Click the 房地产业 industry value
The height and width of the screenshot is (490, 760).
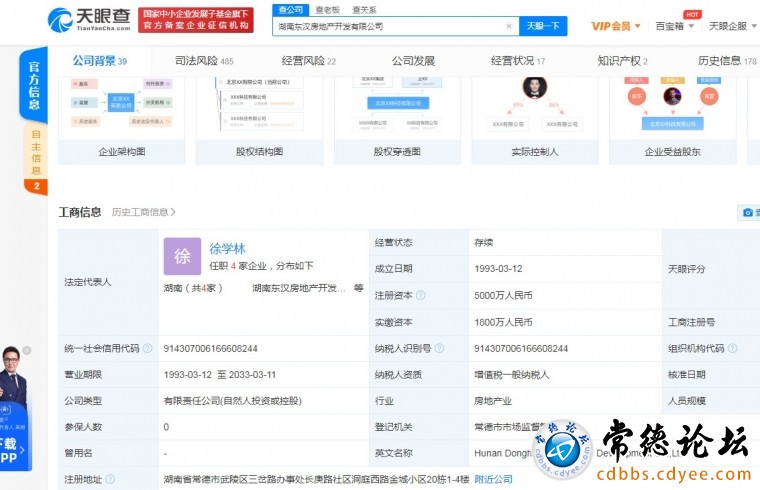click(493, 401)
